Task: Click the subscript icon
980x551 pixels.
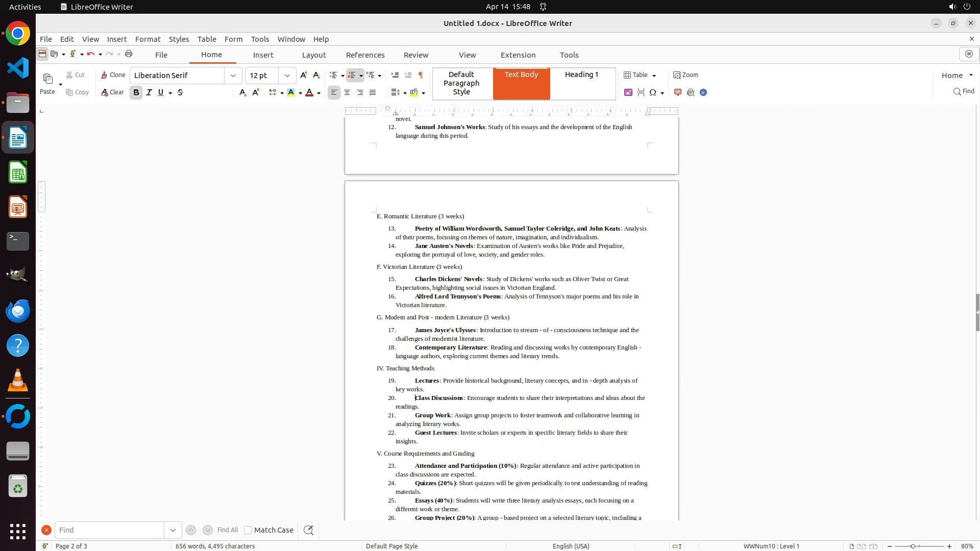Action: [242, 92]
